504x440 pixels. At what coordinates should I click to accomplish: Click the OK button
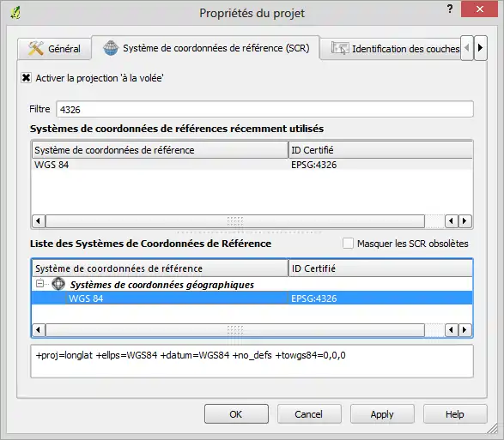click(x=236, y=414)
